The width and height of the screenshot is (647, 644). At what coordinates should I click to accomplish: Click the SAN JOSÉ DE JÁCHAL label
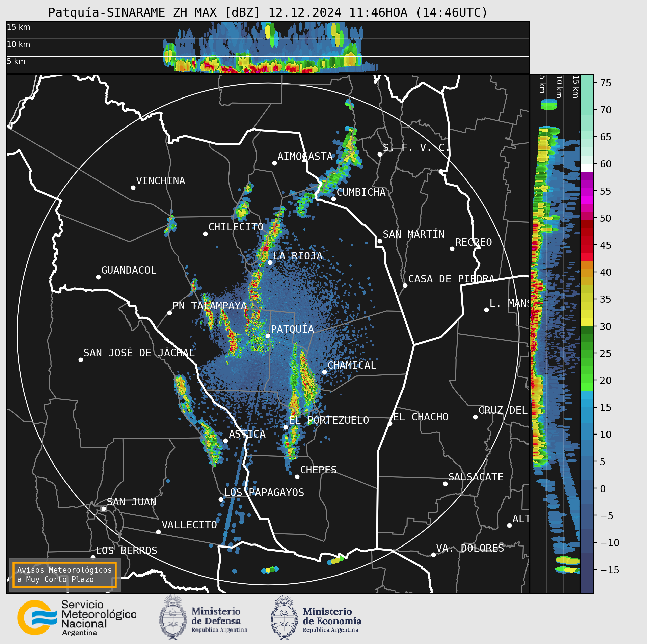(x=139, y=353)
